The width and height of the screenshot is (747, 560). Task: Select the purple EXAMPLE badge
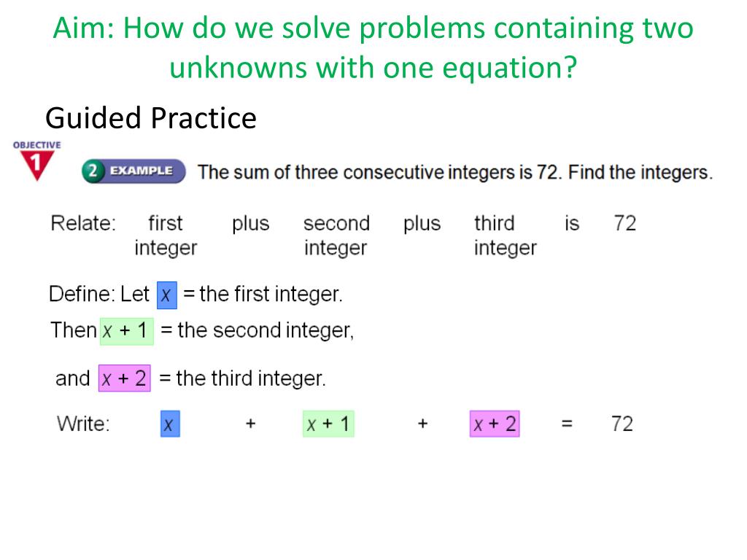point(134,171)
